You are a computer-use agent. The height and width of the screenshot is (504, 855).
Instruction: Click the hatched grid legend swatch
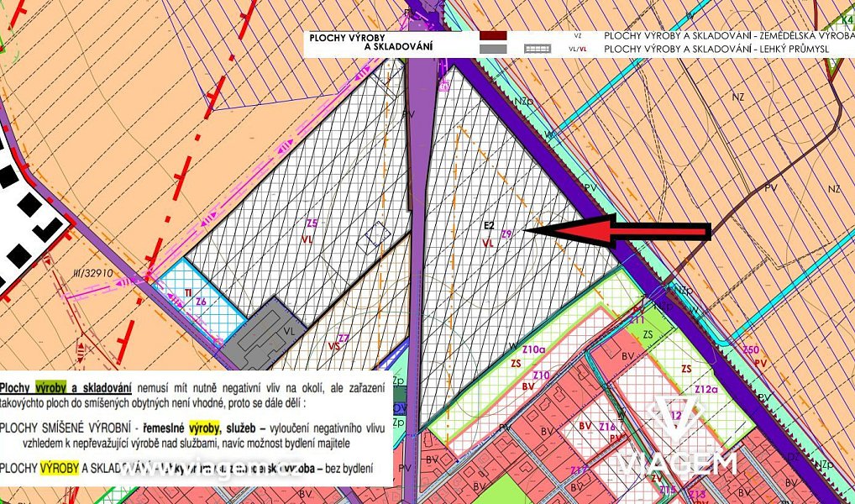[538, 49]
